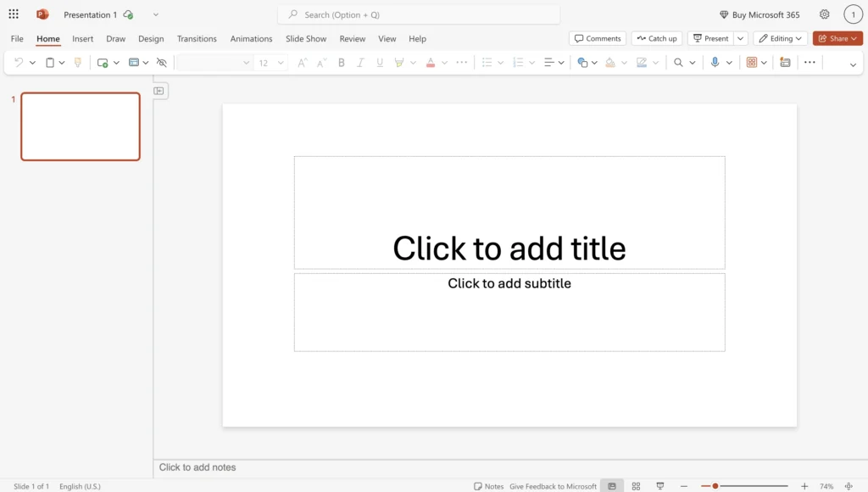The width and height of the screenshot is (868, 492).
Task: Click the Find magnifier icon
Action: 678,63
